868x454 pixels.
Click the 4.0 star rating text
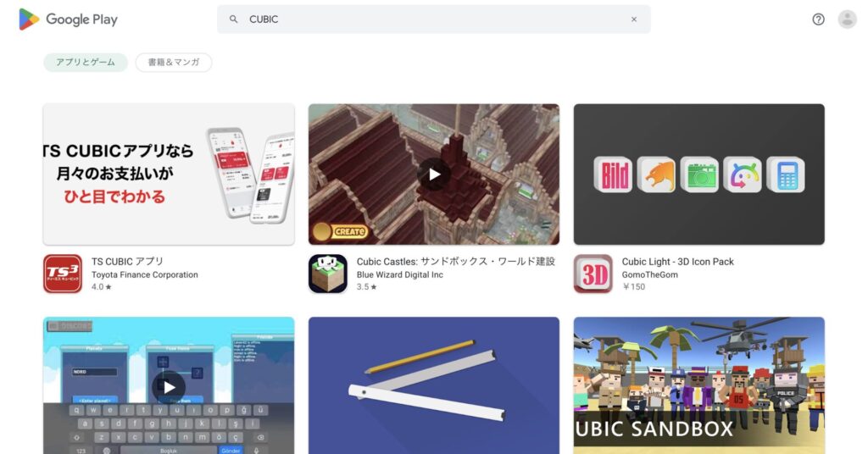[102, 287]
